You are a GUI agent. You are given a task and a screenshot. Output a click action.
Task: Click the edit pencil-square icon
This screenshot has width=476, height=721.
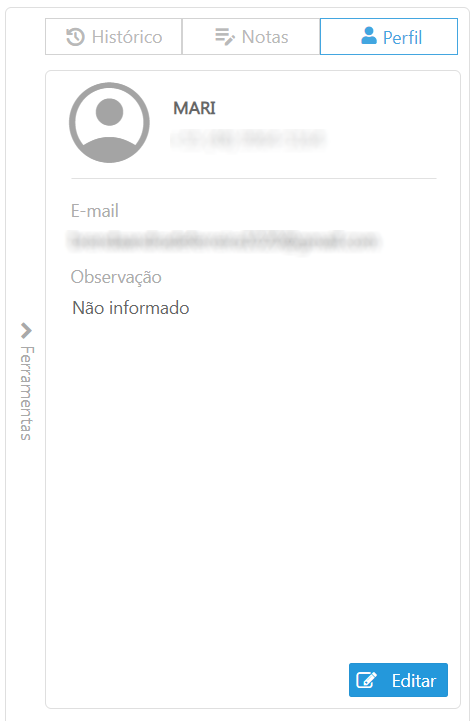367,680
